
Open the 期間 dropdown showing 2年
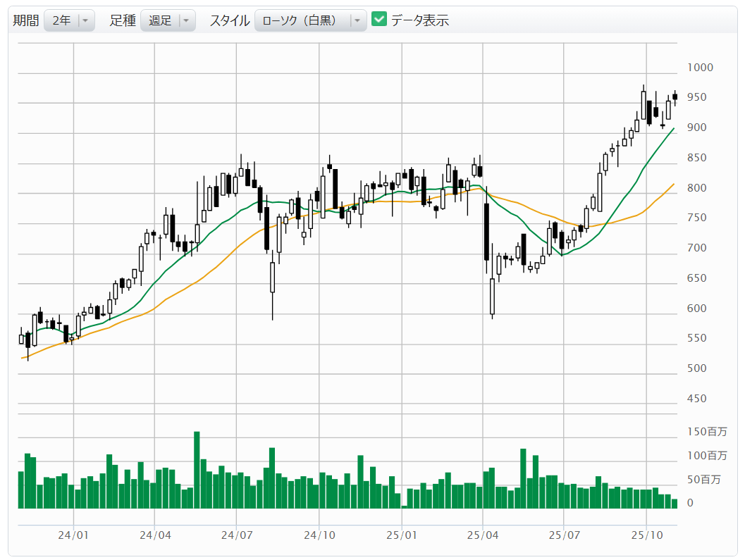(69, 20)
